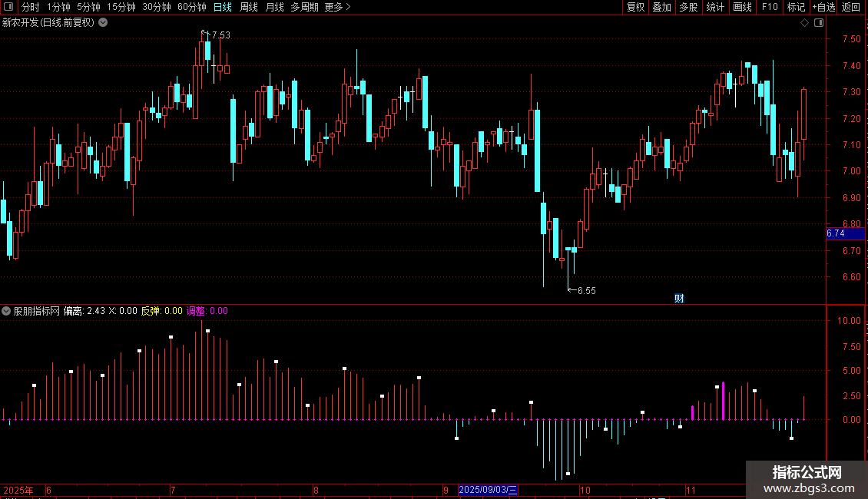
Task: Click the 叠加 overlay button
Action: [662, 7]
